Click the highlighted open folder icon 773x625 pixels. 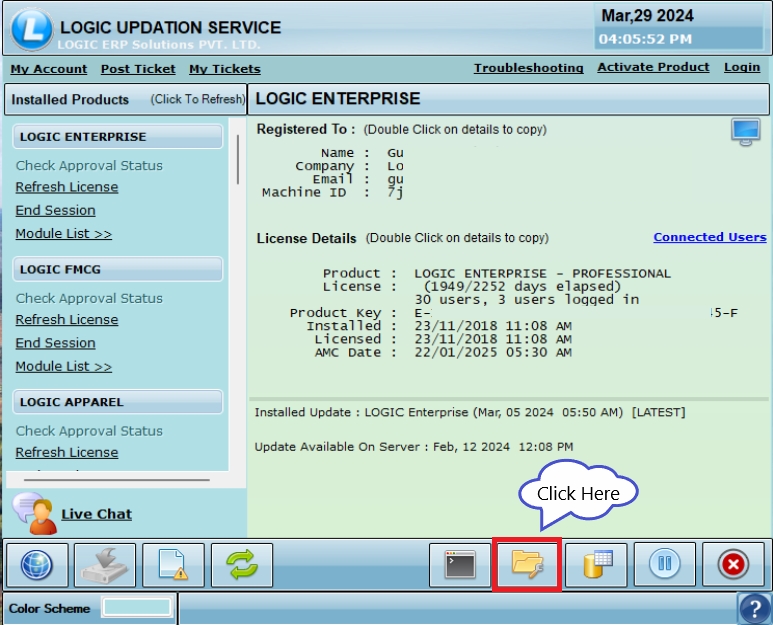pos(527,565)
